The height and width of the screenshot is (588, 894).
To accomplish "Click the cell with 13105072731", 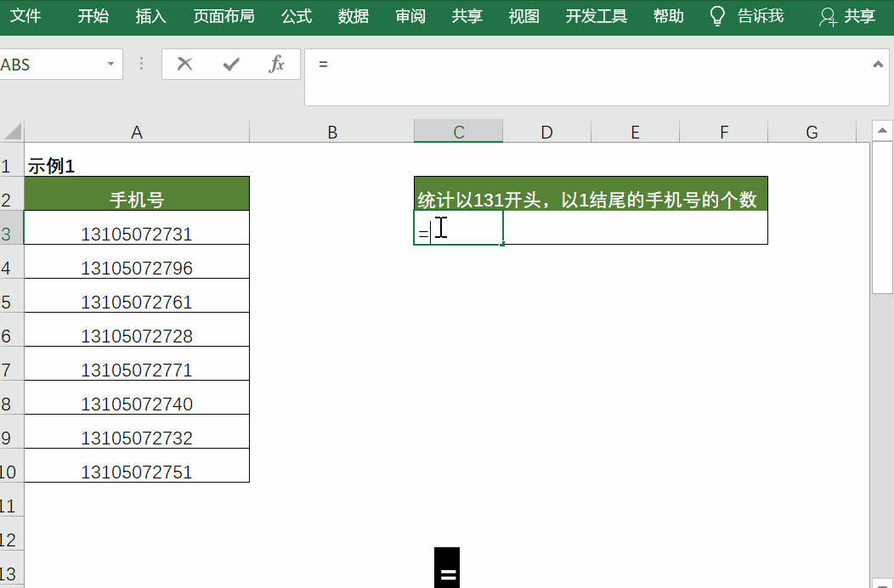I will tap(137, 228).
